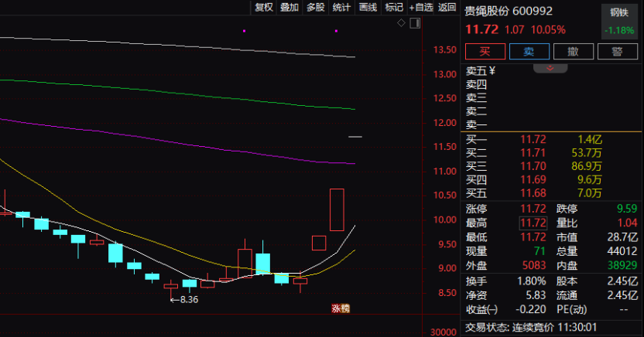Click stock name 贵绳股份 600992

pos(509,11)
